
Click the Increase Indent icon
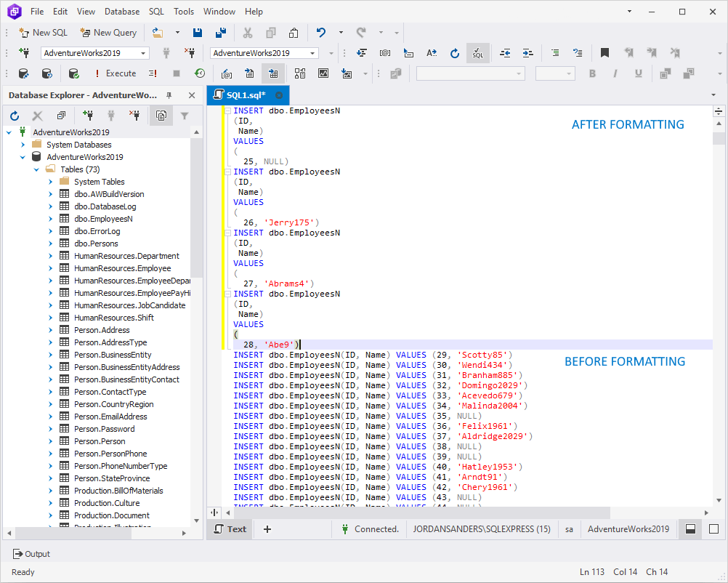pos(528,53)
